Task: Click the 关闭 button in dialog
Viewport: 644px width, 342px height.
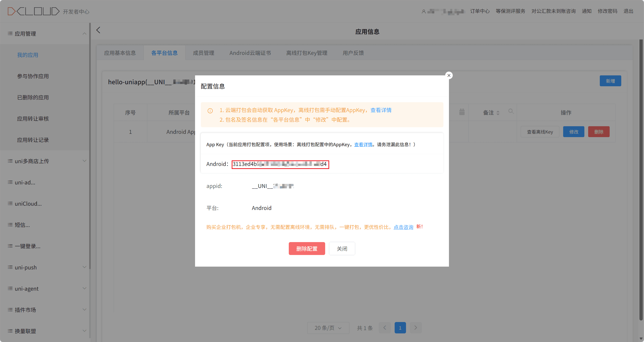Action: [342, 249]
